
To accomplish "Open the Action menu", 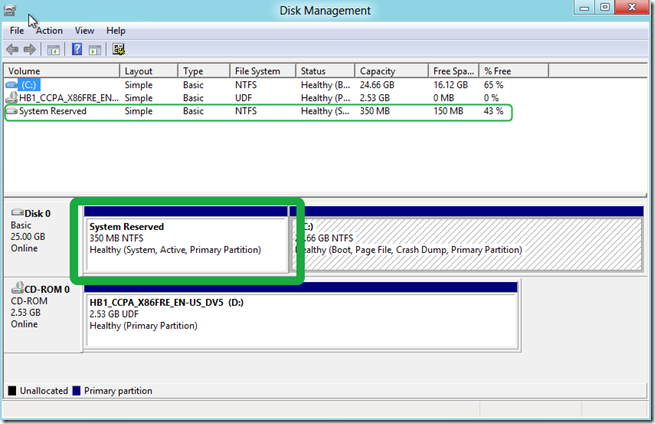I will point(49,31).
